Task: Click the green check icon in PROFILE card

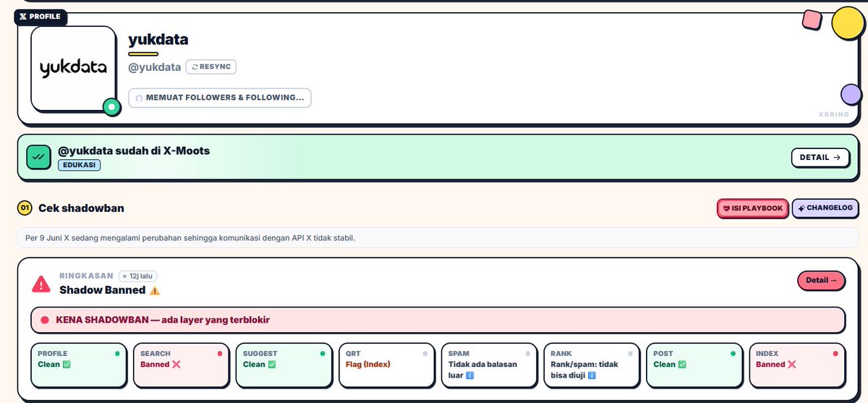Action: tap(67, 365)
